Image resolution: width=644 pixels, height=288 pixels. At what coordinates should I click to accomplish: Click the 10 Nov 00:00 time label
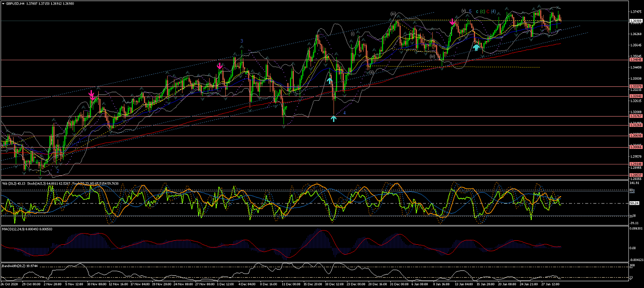pyautogui.click(x=96, y=284)
